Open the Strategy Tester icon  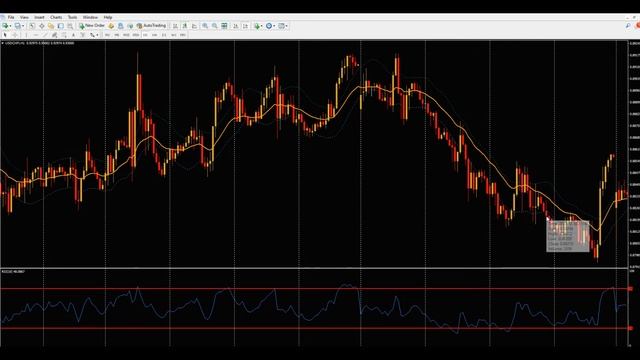click(70, 26)
